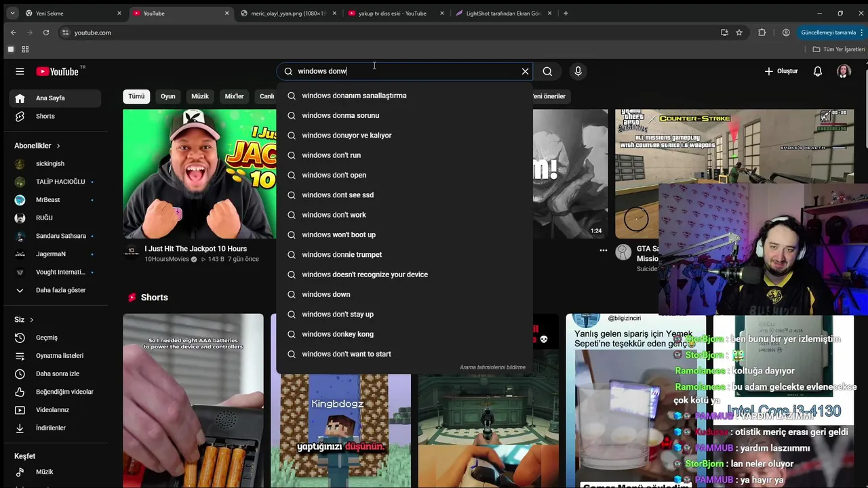Open JagermaN channel subscription
Screen dimensions: 868x488
pos(56,254)
